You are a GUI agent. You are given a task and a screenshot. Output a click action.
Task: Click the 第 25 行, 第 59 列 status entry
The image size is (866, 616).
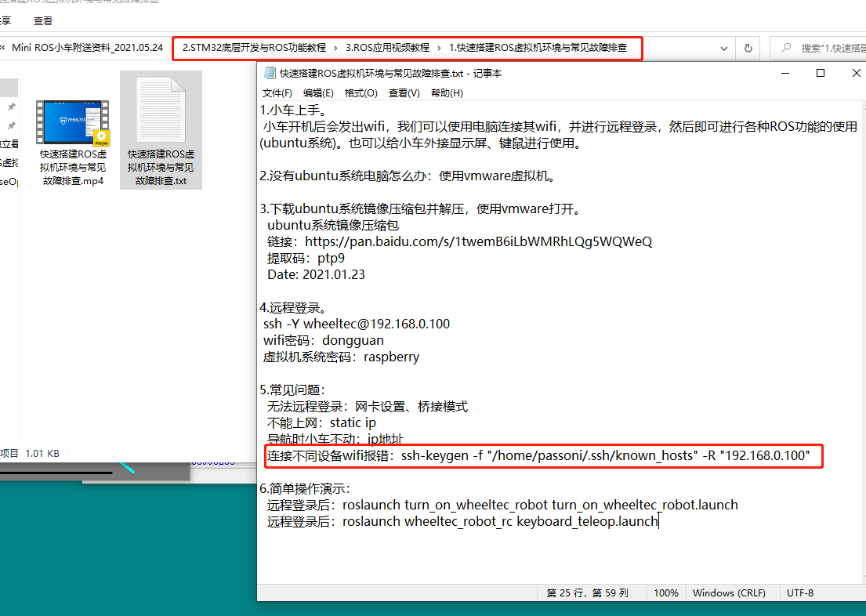[588, 592]
